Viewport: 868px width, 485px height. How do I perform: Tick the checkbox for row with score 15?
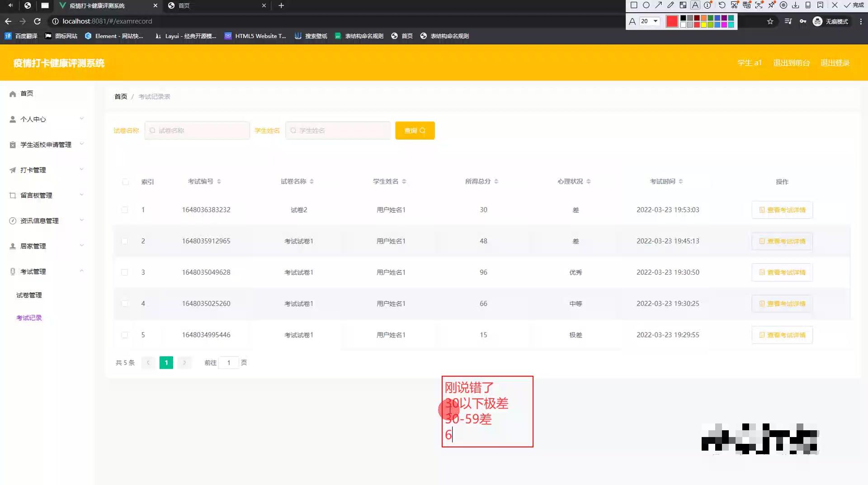click(x=125, y=335)
